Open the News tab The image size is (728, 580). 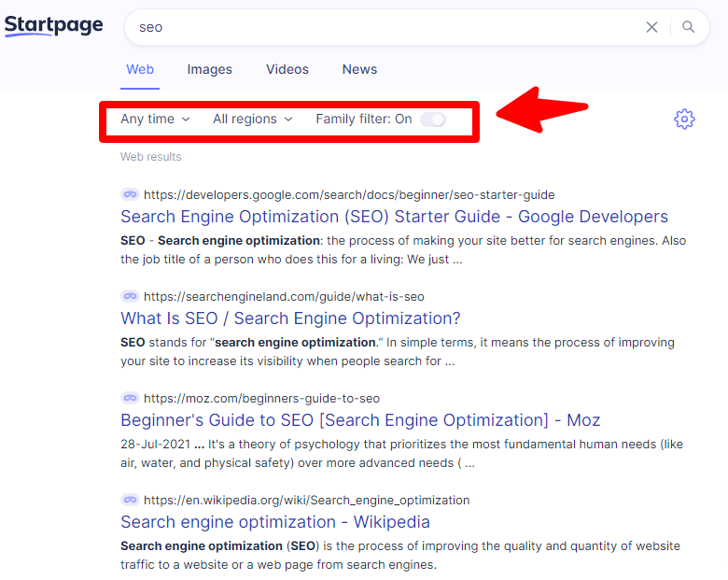[x=359, y=69]
